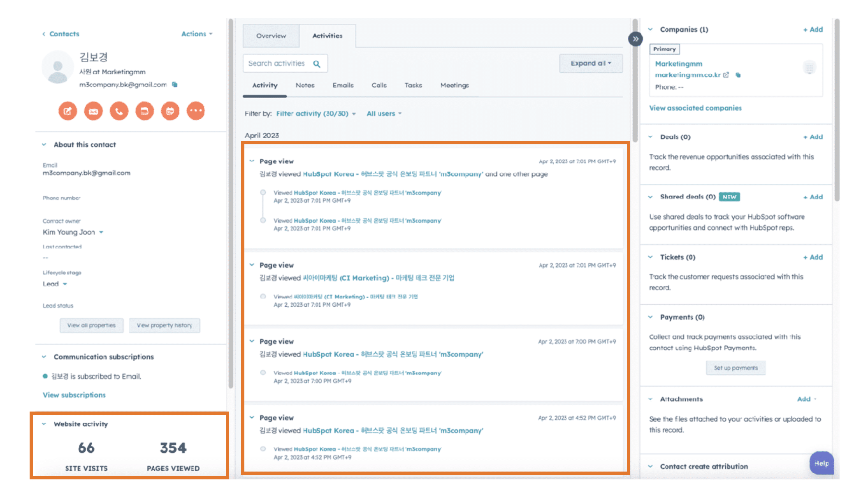Click the call phone orange icon
Screen dimensions: 868x495
pos(119,111)
